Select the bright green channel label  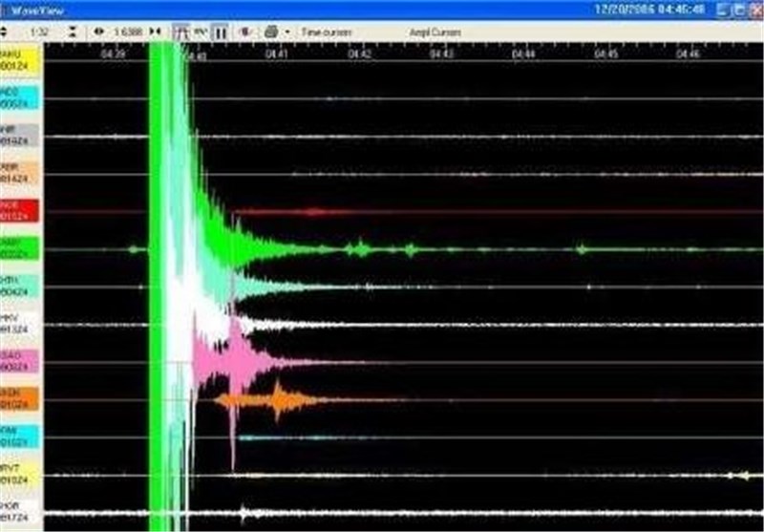click(19, 248)
